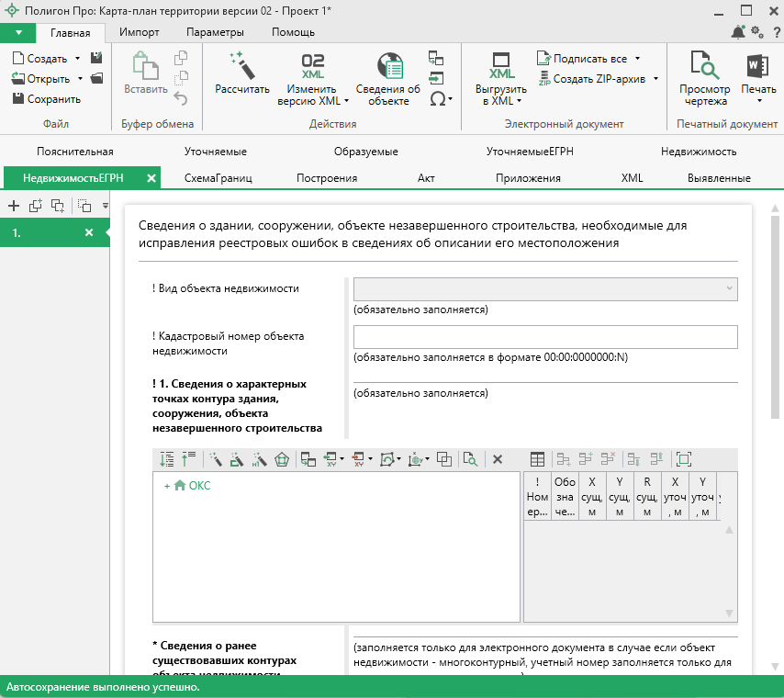The height and width of the screenshot is (698, 784).
Task: Click the fullscreen expand icon in the table toolbar
Action: tap(683, 459)
